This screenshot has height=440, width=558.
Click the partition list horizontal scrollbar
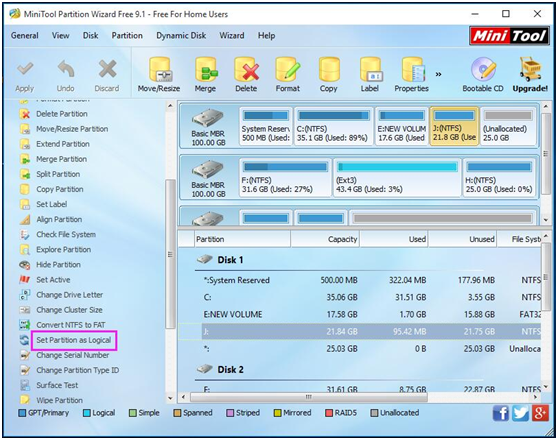tap(309, 397)
